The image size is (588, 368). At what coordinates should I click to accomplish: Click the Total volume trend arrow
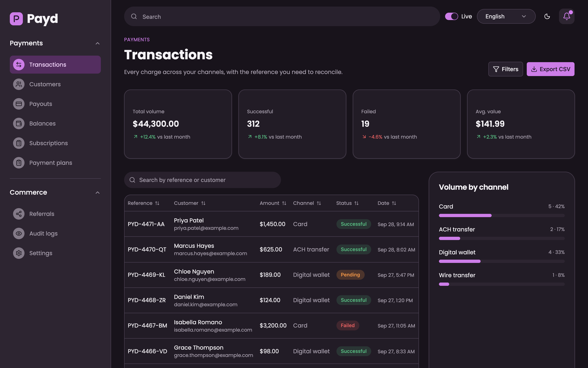point(136,137)
